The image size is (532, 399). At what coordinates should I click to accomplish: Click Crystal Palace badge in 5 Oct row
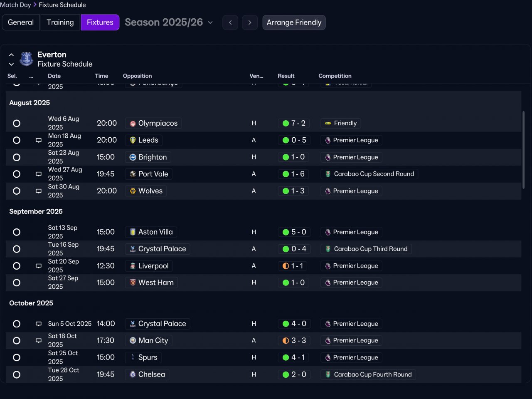click(x=133, y=324)
